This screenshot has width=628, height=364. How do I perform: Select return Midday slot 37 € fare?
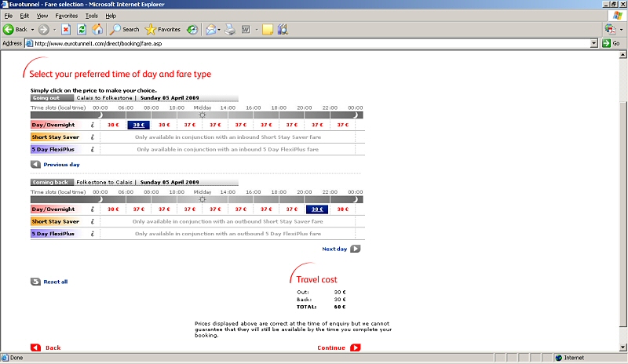click(215, 209)
